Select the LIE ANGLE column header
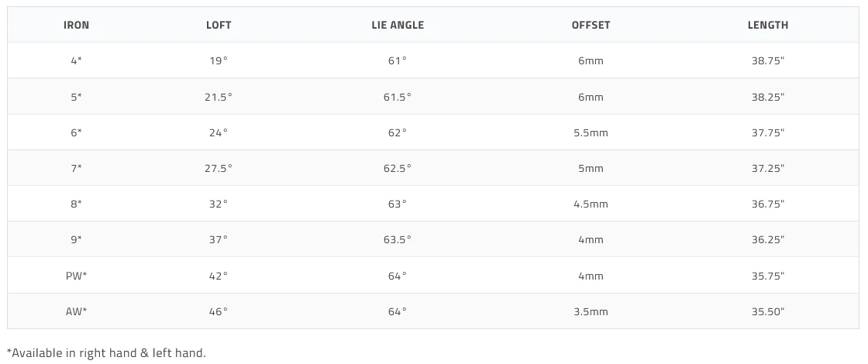This screenshot has width=868, height=364. click(x=398, y=25)
